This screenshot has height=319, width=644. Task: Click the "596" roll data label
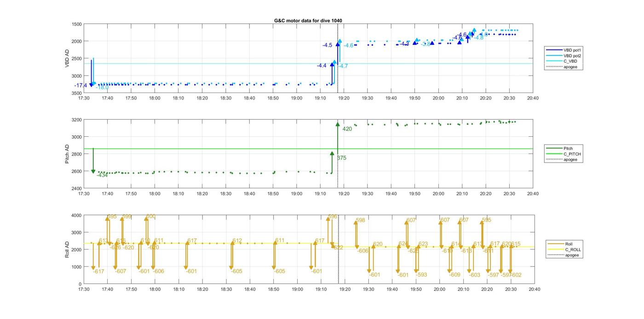coord(333,216)
